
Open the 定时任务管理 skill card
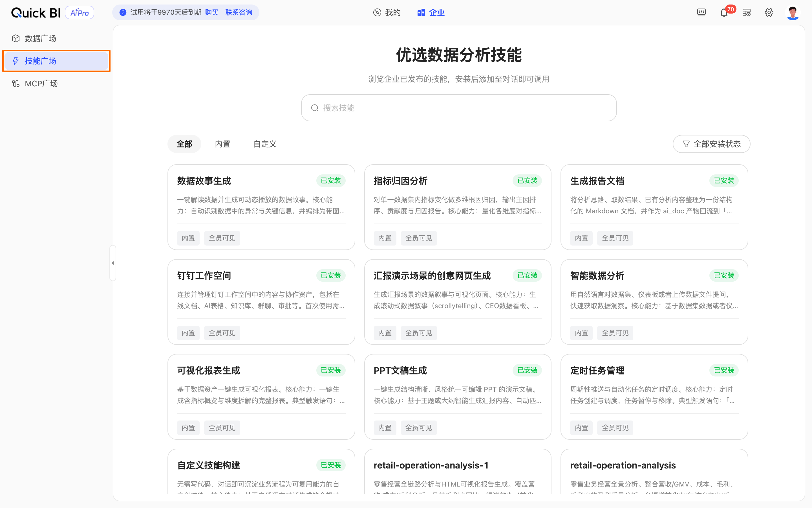654,397
